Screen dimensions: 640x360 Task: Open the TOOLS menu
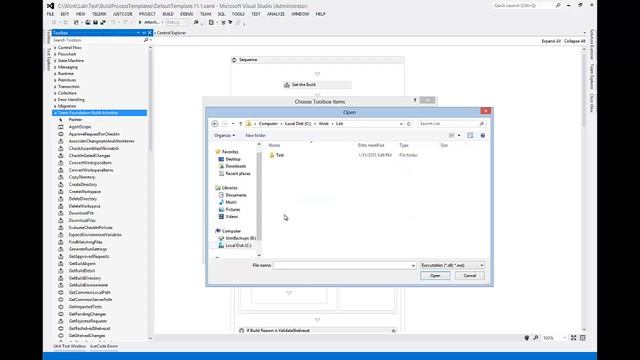pyautogui.click(x=238, y=14)
